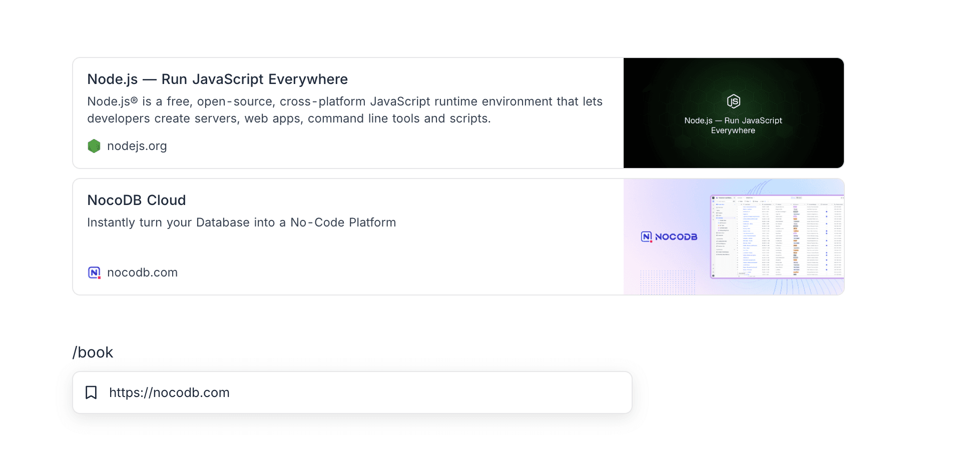This screenshot has height=471, width=980.
Task: Click the Node.js description paragraph
Action: 345,110
